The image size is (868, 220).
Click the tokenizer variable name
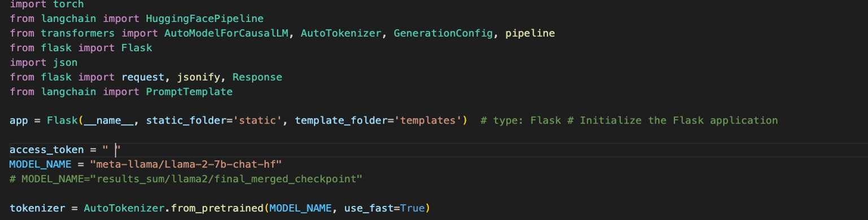37,208
